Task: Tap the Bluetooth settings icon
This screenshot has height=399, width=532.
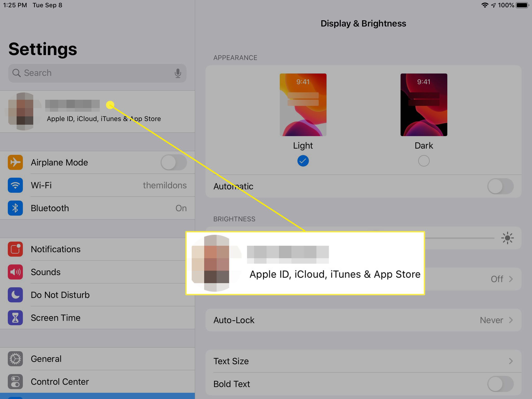Action: (15, 208)
